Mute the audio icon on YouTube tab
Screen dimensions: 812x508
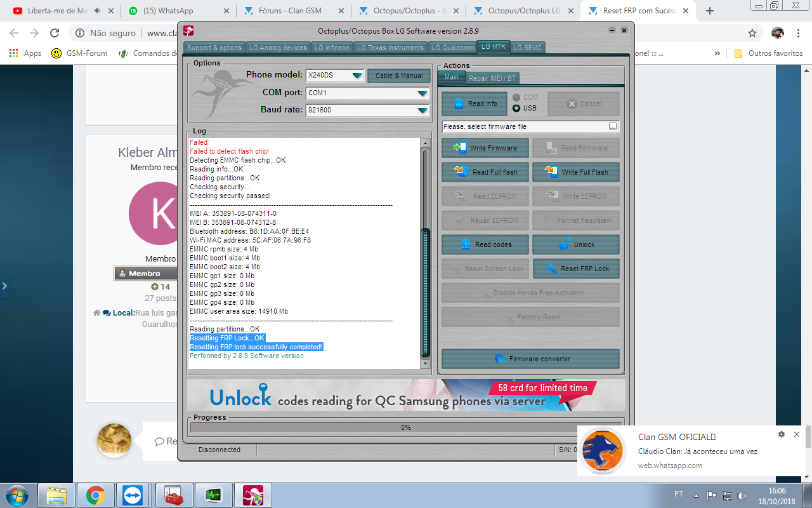(97, 11)
